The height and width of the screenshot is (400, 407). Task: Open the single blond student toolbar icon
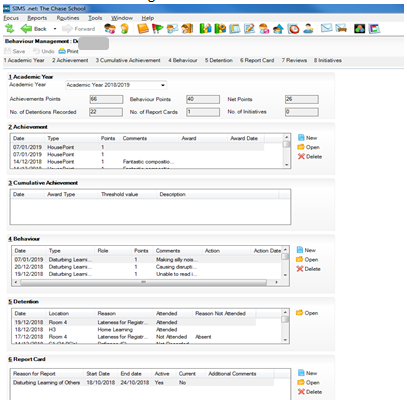pos(125,29)
